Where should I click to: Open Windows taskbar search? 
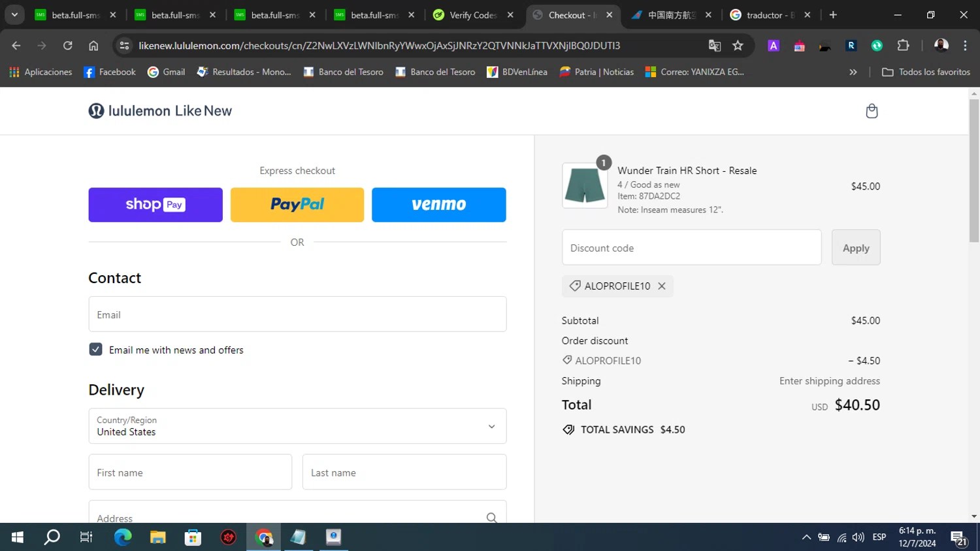click(x=52, y=537)
